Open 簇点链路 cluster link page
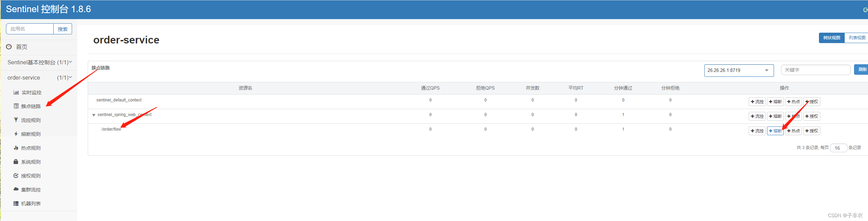This screenshot has width=868, height=221. coord(27,106)
